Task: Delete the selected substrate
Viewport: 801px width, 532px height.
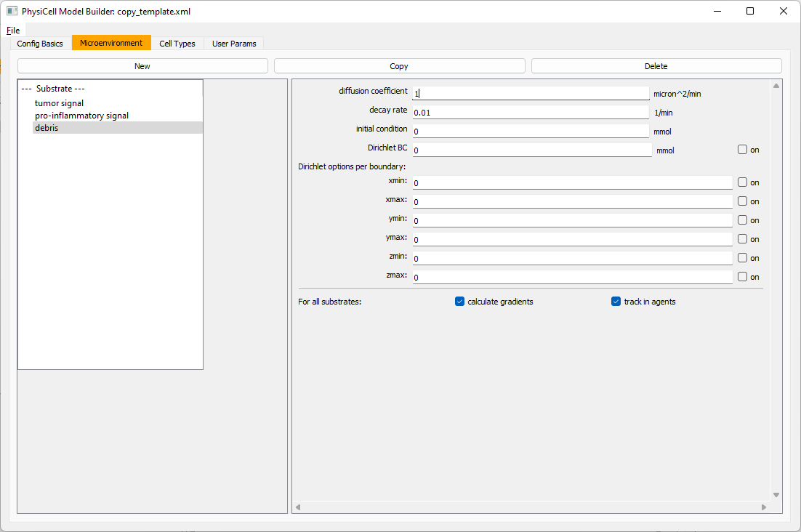Action: tap(656, 66)
